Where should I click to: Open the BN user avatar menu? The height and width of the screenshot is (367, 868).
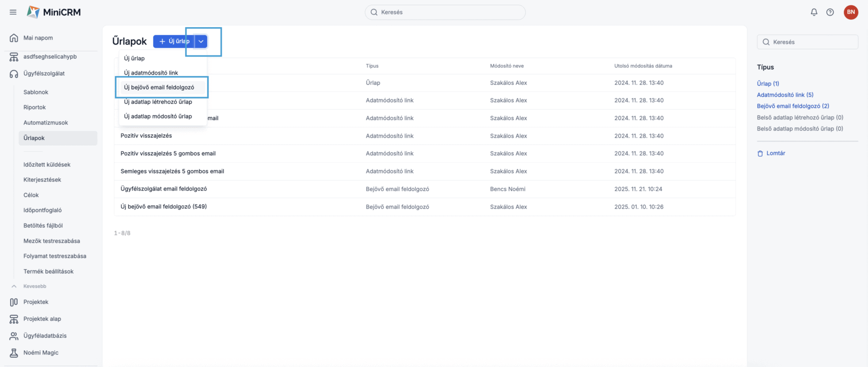click(x=851, y=12)
